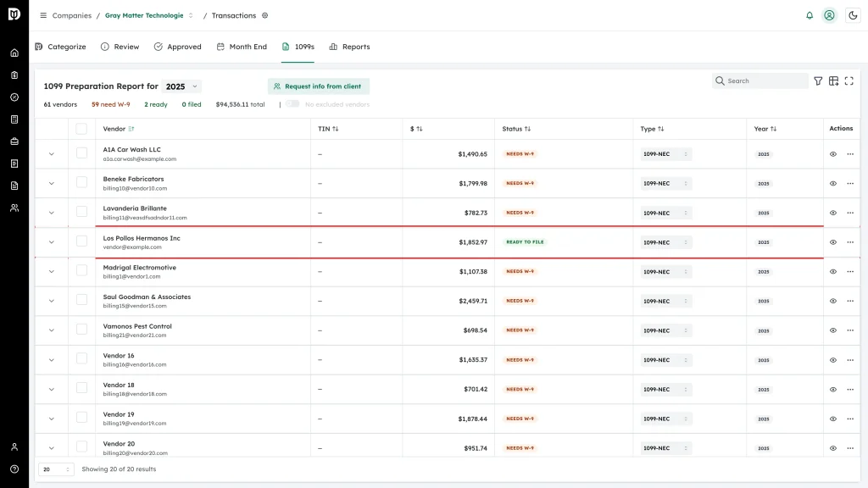Go to home in the sidebar
Viewport: 868px width, 488px height.
[x=14, y=53]
